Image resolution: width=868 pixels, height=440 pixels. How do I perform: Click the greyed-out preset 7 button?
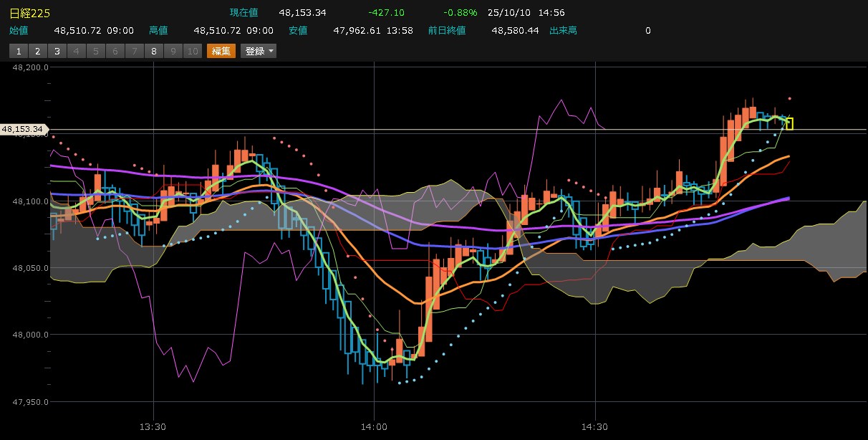[134, 51]
